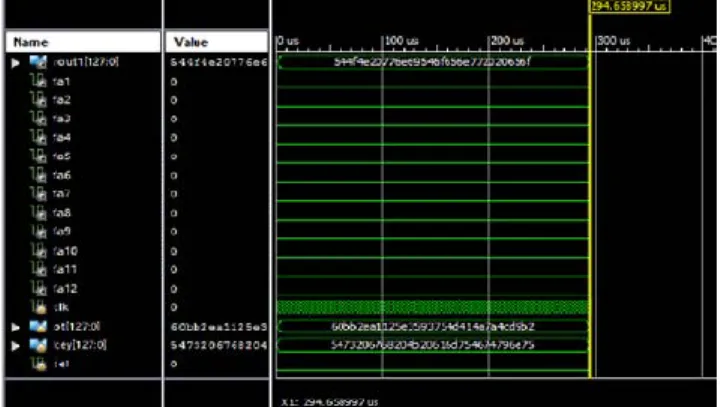
Task: Select the ra1 signal name
Action: coord(61,82)
